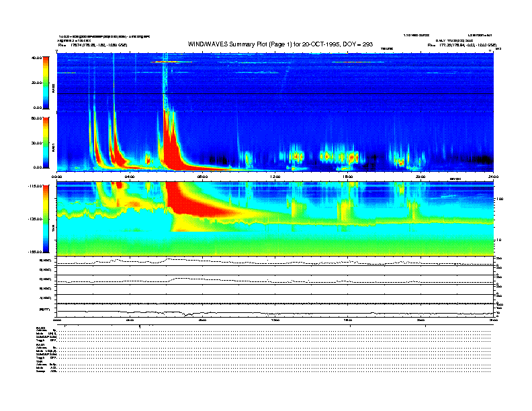The height and width of the screenshot is (411, 532).
Task: Click the -135.00 label on TNR scale
Action: point(35,219)
